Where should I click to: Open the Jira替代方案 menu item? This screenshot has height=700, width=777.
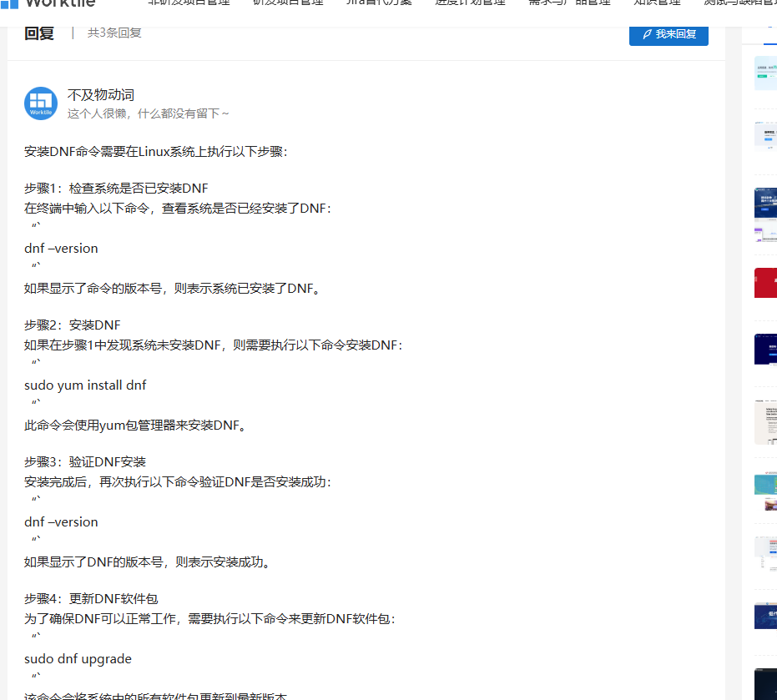point(379,3)
